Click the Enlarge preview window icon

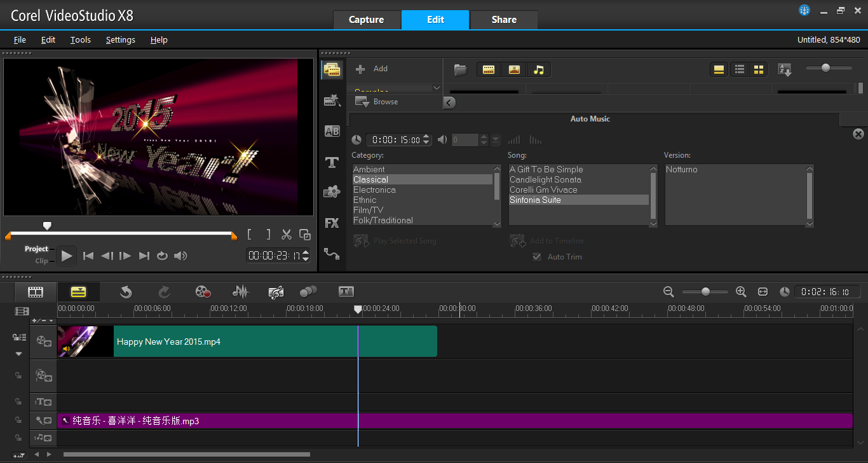point(305,235)
